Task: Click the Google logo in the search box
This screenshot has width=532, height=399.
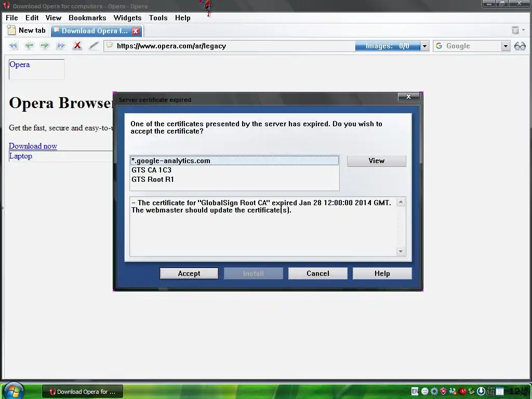Action: coord(438,46)
